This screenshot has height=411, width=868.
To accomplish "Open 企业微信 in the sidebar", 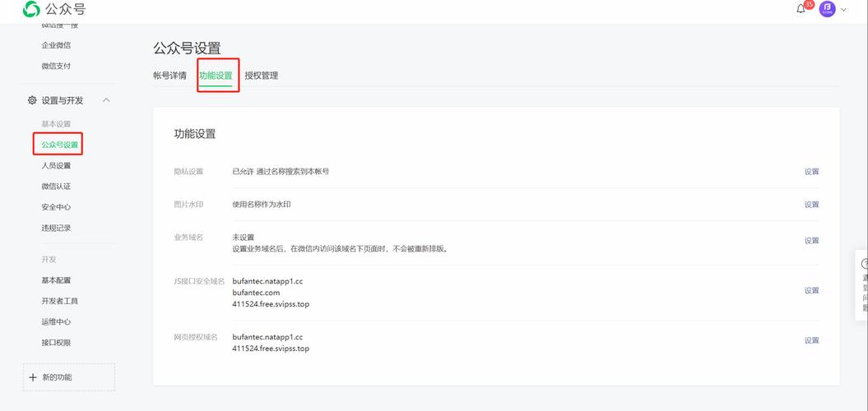I will [x=56, y=45].
